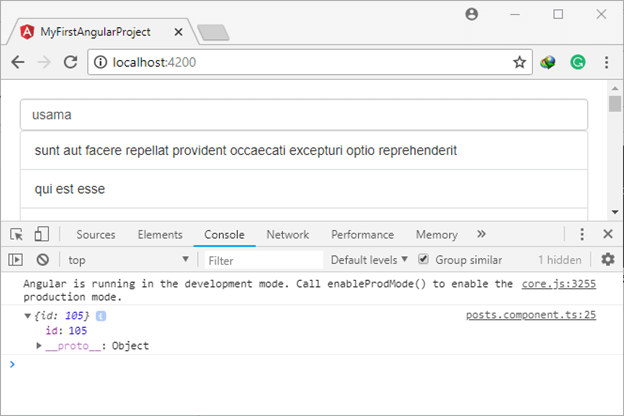Viewport: 624px width, 416px height.
Task: Open the posts.component.ts:25 source link
Action: click(531, 315)
